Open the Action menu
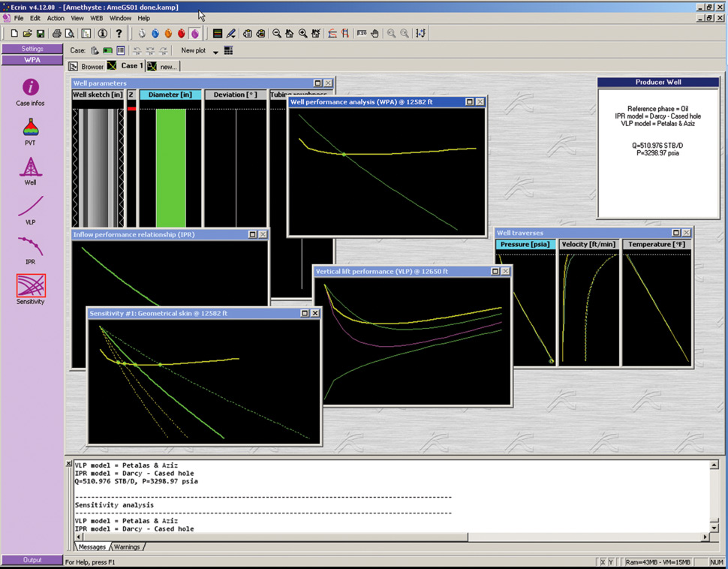Image resolution: width=728 pixels, height=569 pixels. pyautogui.click(x=56, y=18)
